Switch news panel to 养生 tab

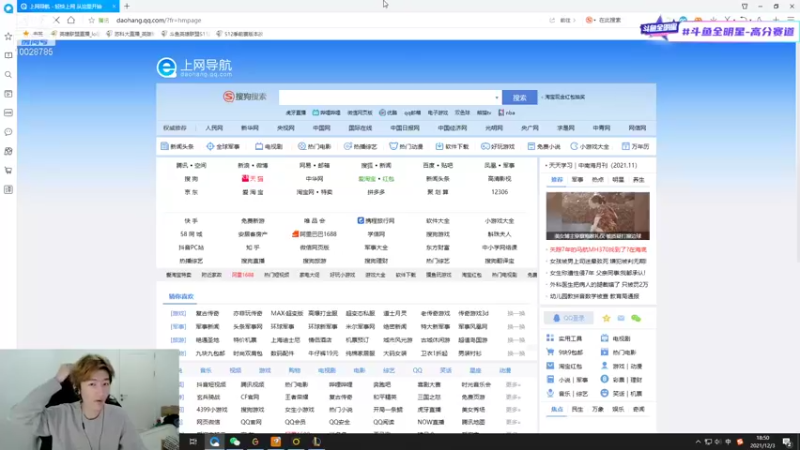[638, 180]
